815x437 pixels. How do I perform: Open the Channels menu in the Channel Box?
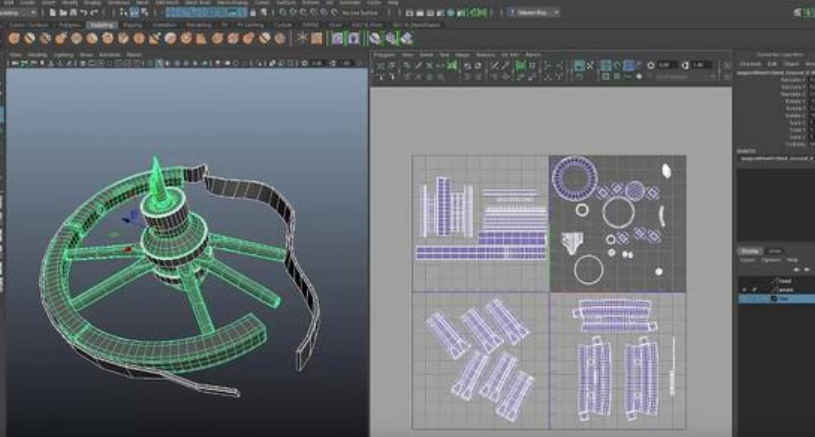[x=751, y=64]
